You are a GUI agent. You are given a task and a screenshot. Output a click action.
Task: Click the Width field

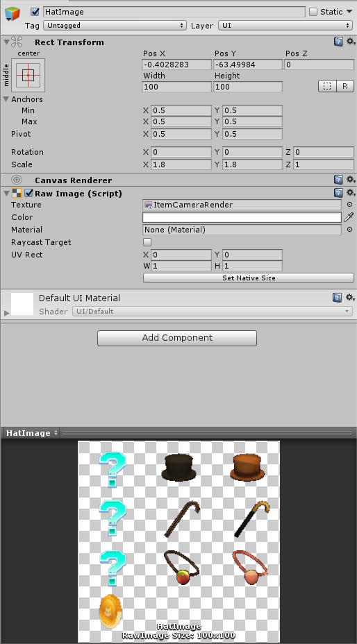(176, 87)
